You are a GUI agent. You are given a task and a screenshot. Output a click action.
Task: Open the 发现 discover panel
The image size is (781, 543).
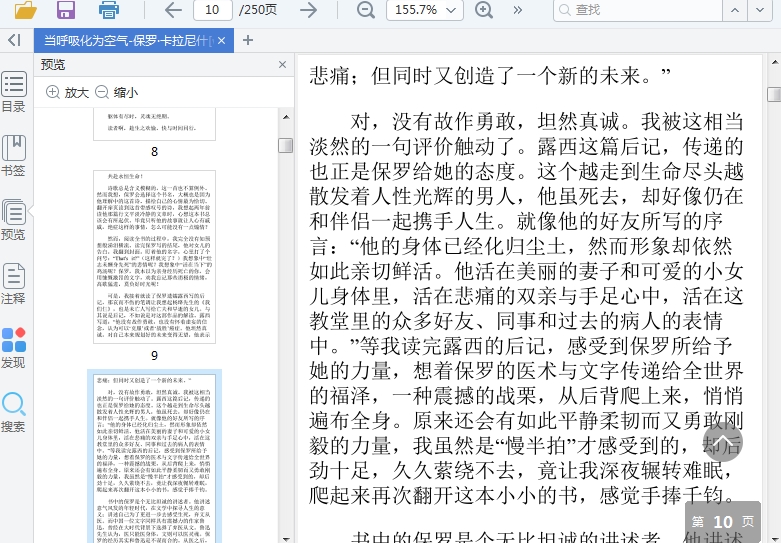[x=13, y=348]
